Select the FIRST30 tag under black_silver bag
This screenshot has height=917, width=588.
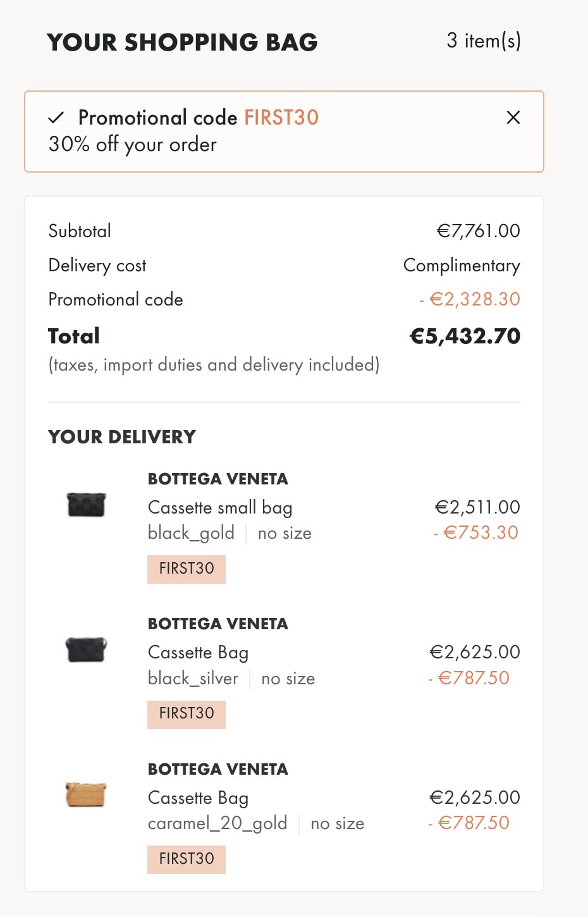187,714
